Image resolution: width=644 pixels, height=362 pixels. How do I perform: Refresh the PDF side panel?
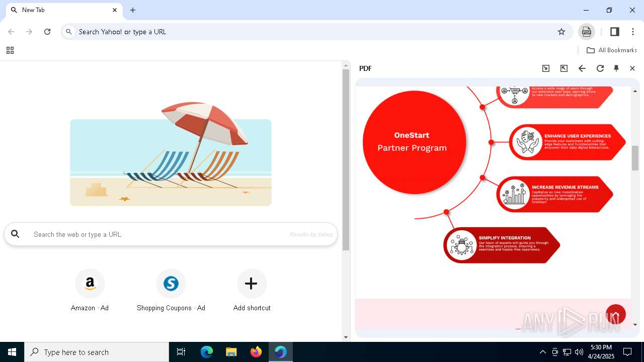600,68
